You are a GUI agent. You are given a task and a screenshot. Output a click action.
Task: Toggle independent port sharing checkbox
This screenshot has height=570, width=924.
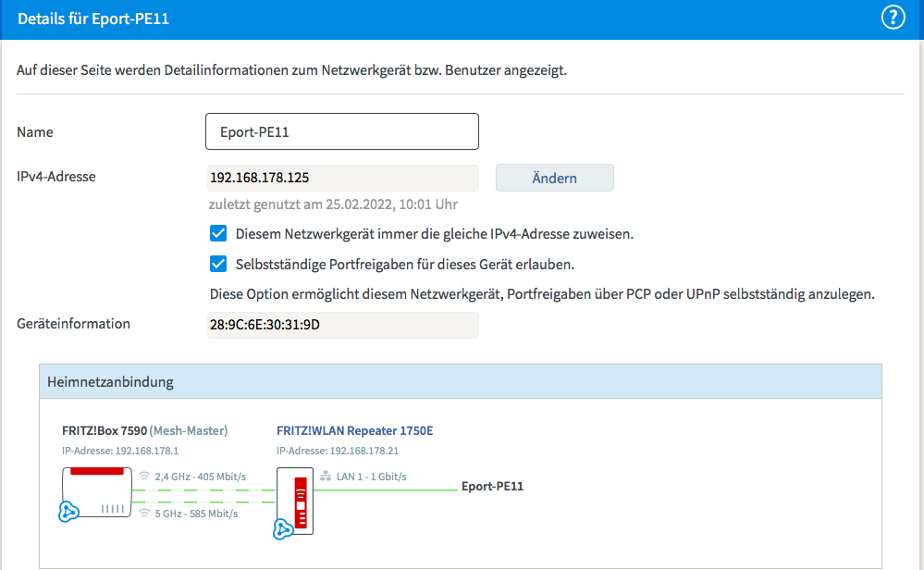[x=218, y=264]
